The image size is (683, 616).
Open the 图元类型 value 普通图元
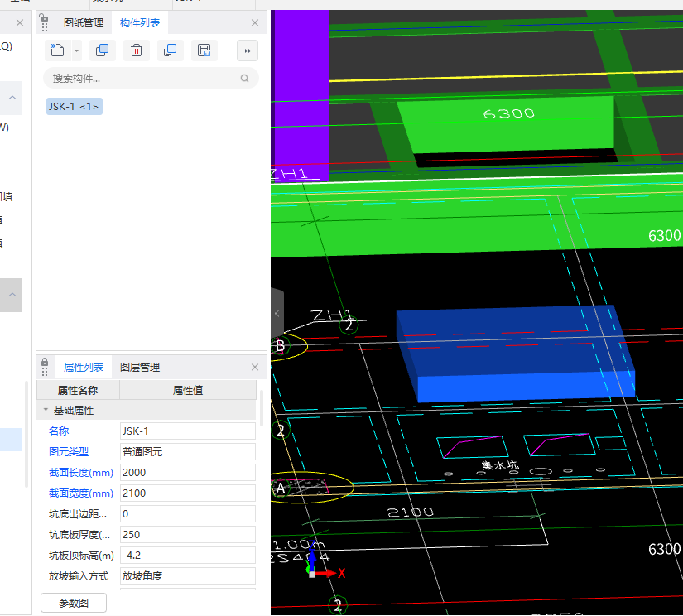click(188, 452)
